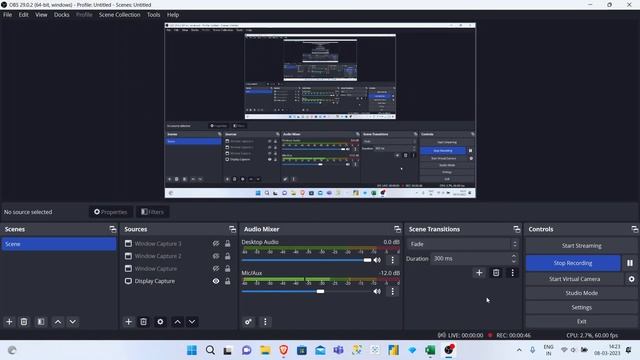Show hidden tray icons chevron in taskbar
This screenshot has height=360, width=640.
click(519, 350)
